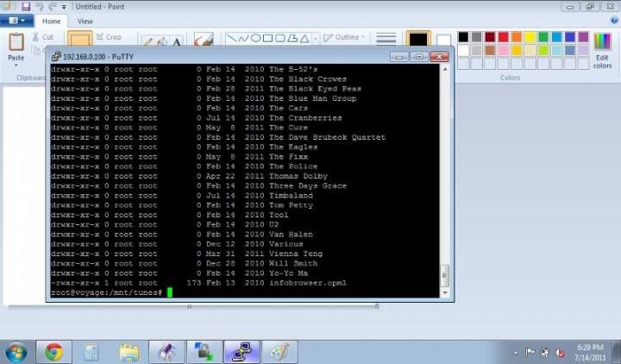The width and height of the screenshot is (621, 364).
Task: Click 'infobrowser.opml' file line in PuTTY
Action: (x=198, y=283)
